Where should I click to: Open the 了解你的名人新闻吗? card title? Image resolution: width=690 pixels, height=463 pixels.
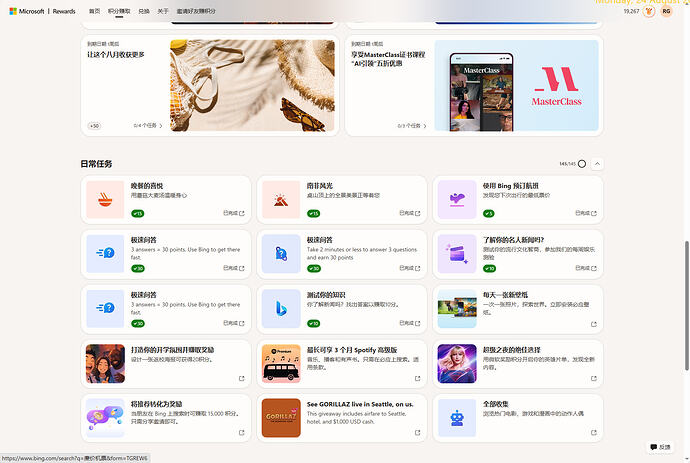click(514, 240)
